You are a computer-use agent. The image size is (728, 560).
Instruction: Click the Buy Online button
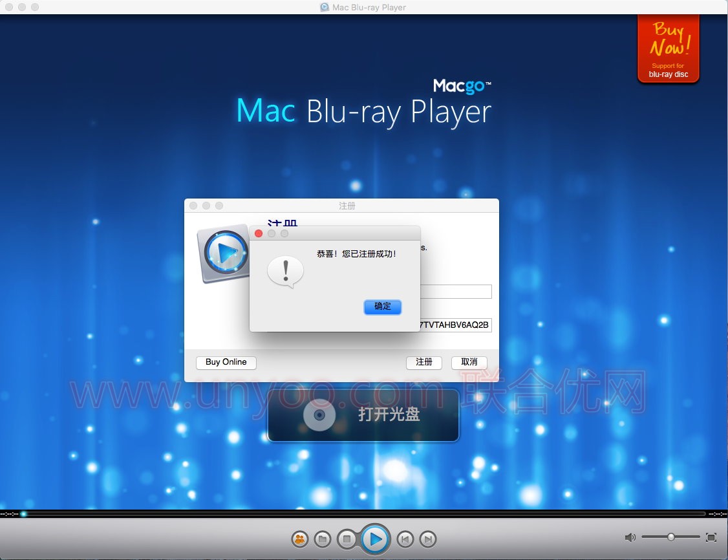click(226, 362)
